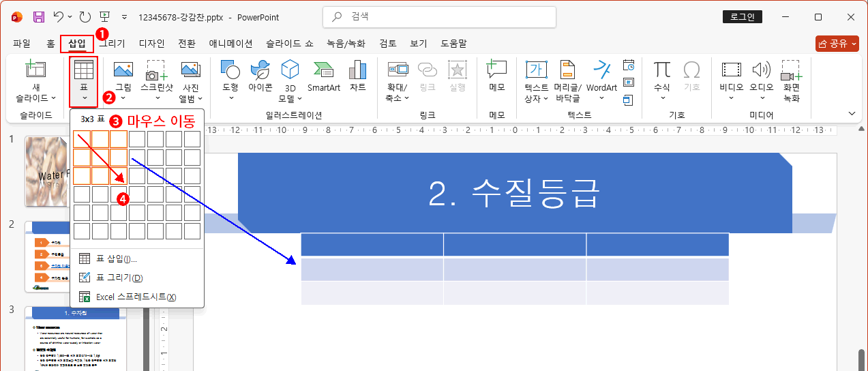Open the WordArt gallery
Viewport: 868px width, 371px height.
601,80
